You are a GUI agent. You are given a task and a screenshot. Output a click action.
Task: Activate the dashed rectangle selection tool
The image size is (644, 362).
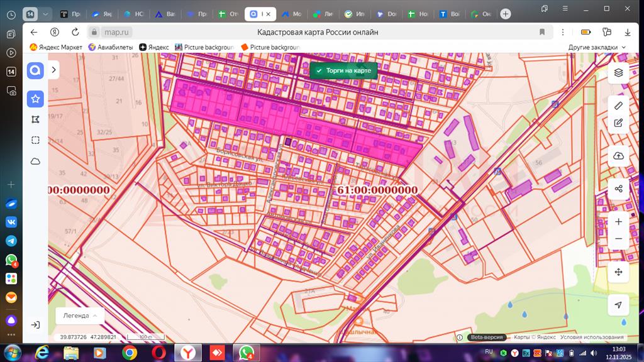point(36,140)
